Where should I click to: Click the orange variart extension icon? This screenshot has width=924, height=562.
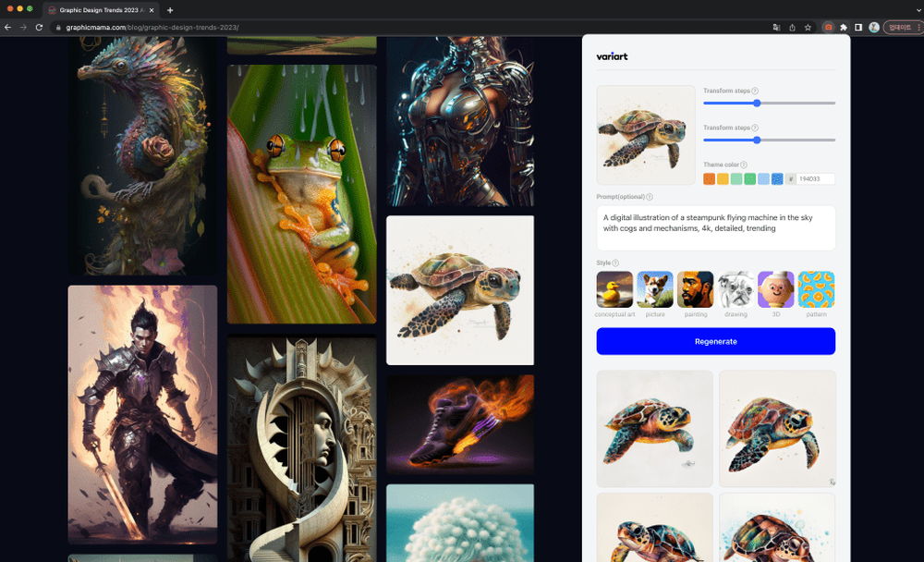[828, 27]
